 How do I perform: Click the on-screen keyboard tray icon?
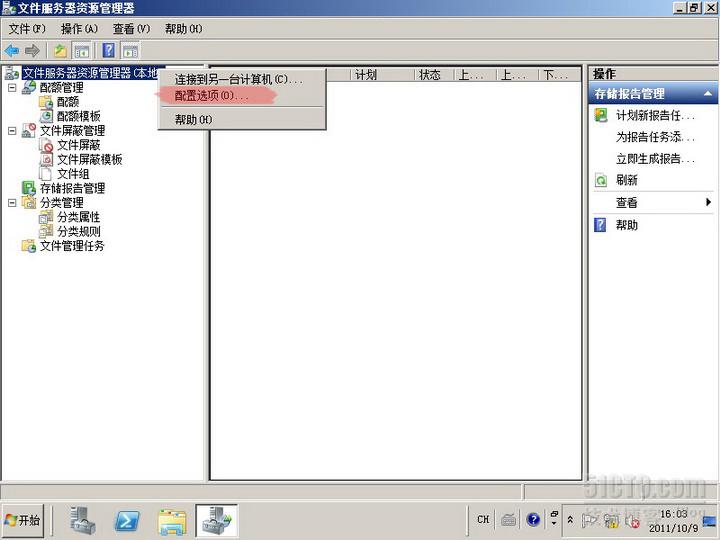508,519
